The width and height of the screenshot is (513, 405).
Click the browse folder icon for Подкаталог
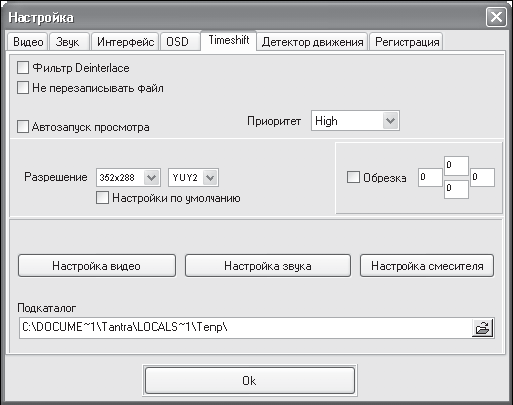tap(482, 328)
